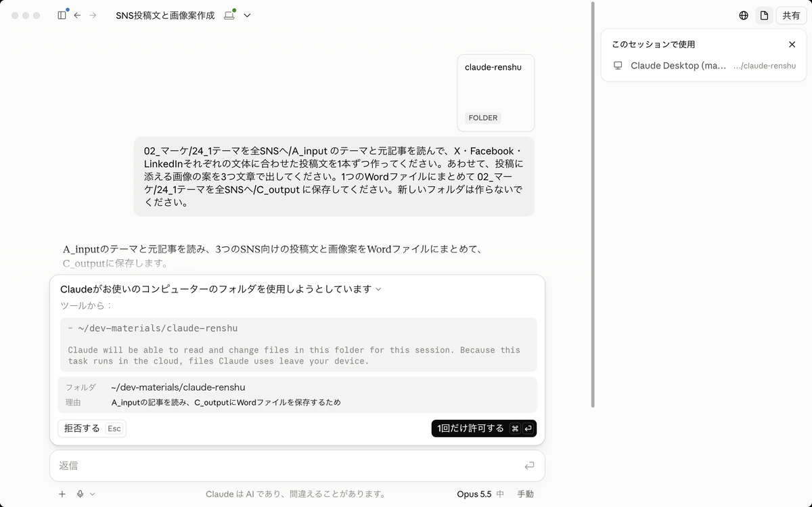Click the laptop environment icon in title

pyautogui.click(x=229, y=15)
